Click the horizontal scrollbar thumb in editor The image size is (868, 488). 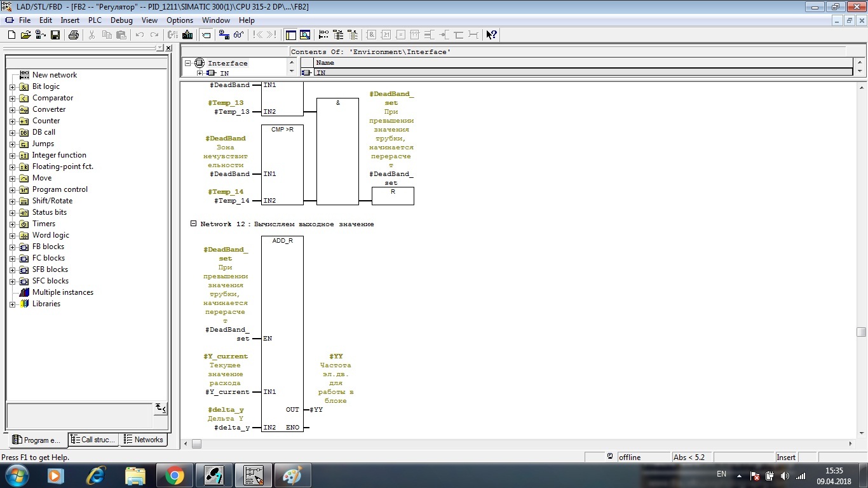(197, 444)
